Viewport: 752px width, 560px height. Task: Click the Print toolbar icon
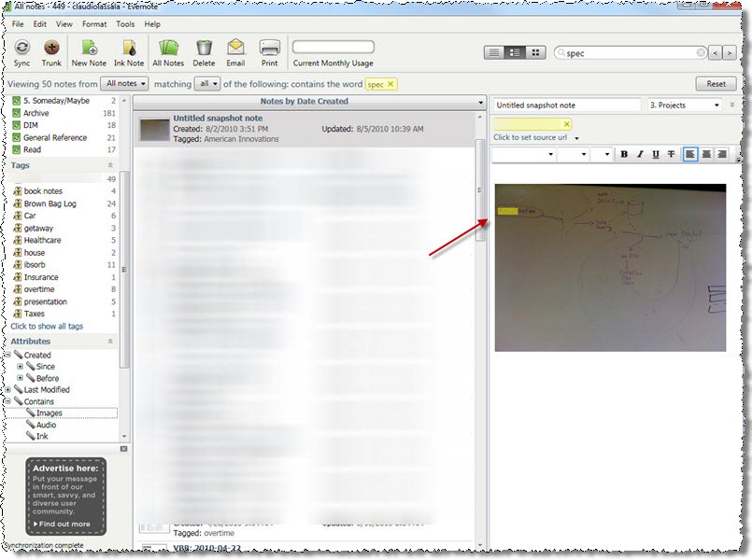269,52
